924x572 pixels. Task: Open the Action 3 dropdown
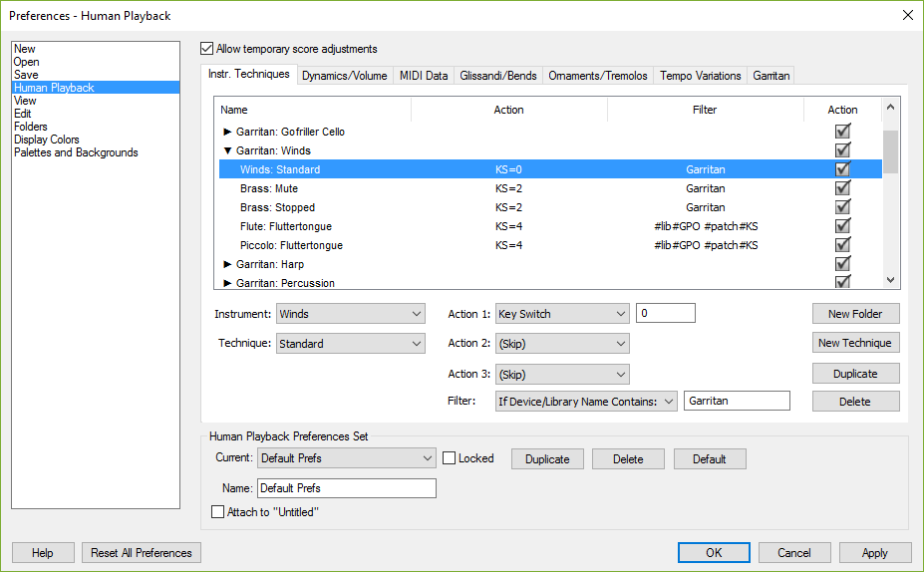562,374
